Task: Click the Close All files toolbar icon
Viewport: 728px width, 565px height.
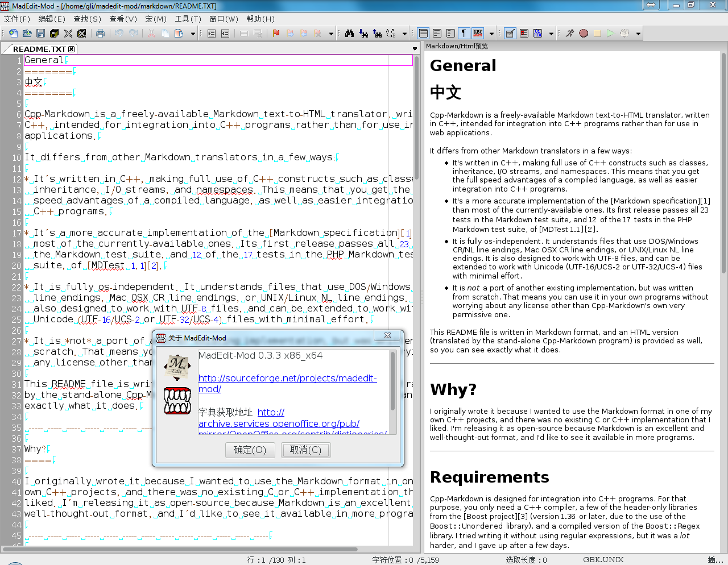Action: tap(82, 34)
